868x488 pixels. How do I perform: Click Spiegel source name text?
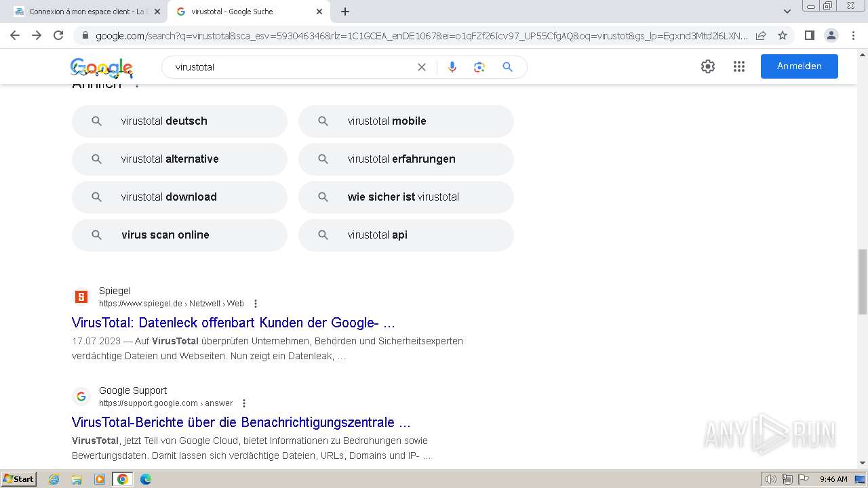pos(115,291)
